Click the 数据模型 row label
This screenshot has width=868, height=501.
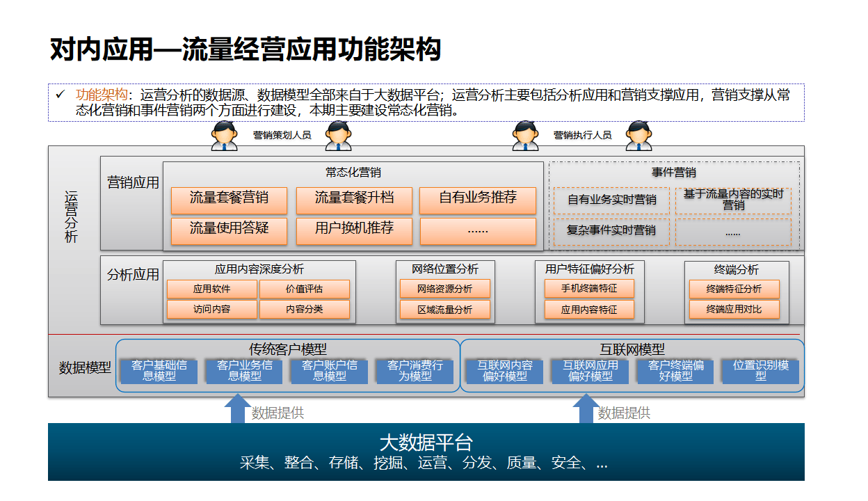tap(85, 367)
